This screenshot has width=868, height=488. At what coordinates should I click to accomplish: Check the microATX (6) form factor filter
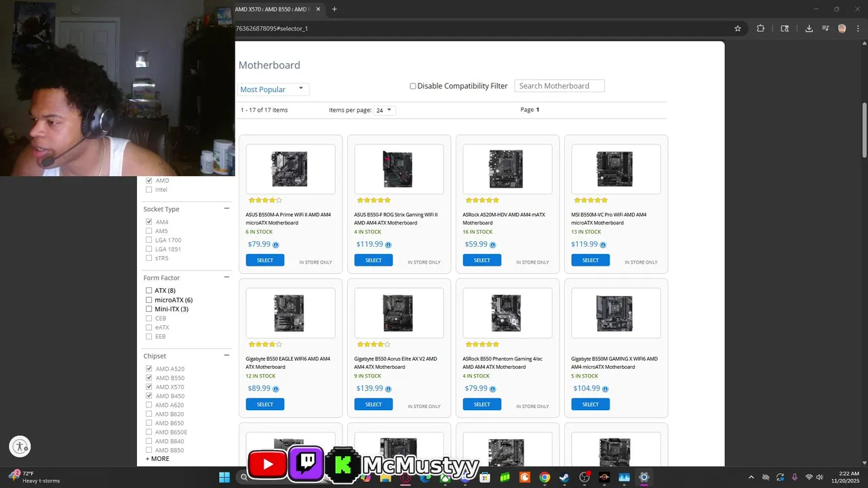(x=149, y=300)
